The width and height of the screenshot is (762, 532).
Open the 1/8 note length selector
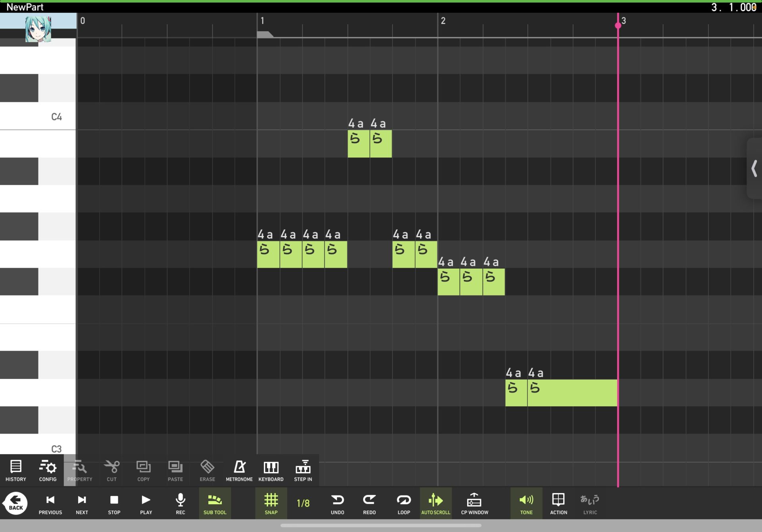point(302,503)
